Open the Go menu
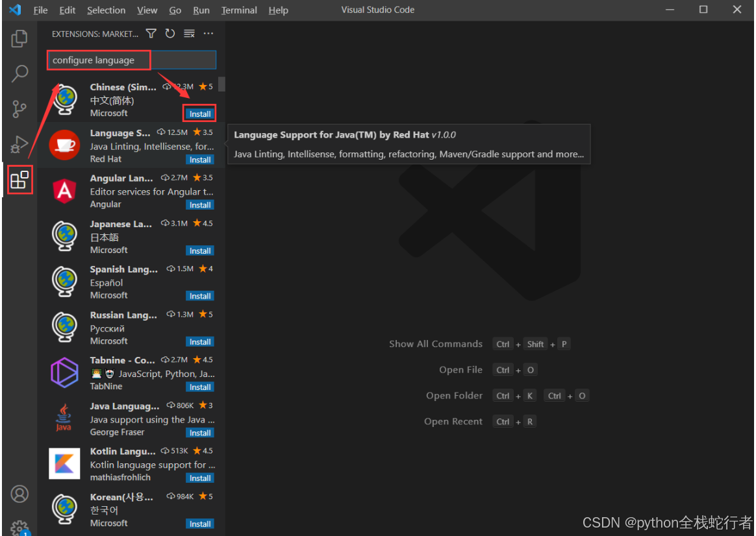The height and width of the screenshot is (536, 756). click(x=175, y=10)
